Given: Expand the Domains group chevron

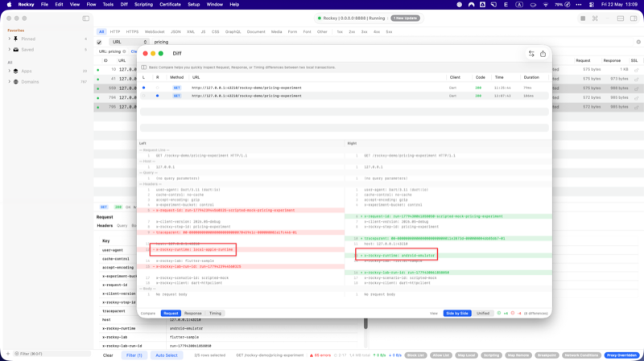Looking at the screenshot, I should [x=10, y=82].
